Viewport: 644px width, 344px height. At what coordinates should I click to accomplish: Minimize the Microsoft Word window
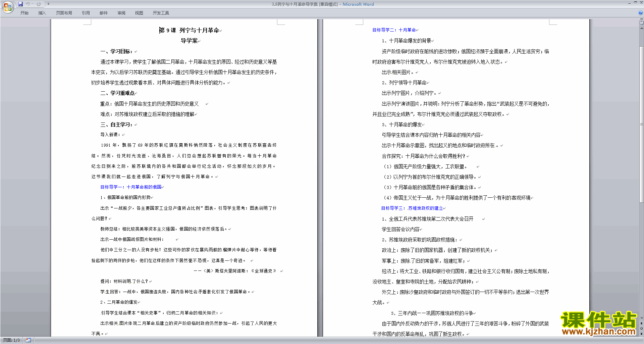point(629,3)
